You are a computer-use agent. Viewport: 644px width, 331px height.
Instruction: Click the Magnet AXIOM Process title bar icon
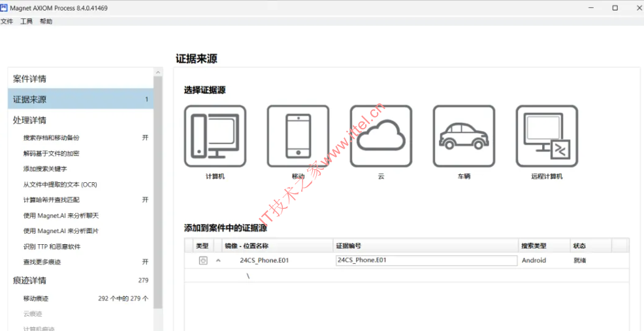coord(6,8)
